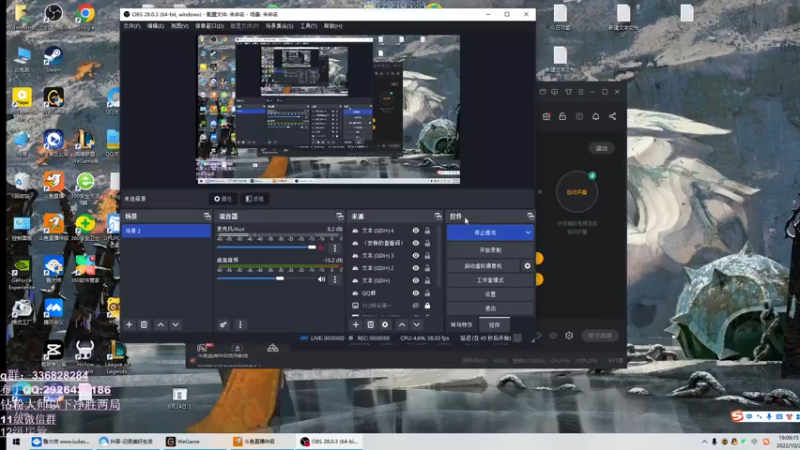Open Mic/Aux channel three-dot options
This screenshot has width=800, height=450.
(x=335, y=248)
